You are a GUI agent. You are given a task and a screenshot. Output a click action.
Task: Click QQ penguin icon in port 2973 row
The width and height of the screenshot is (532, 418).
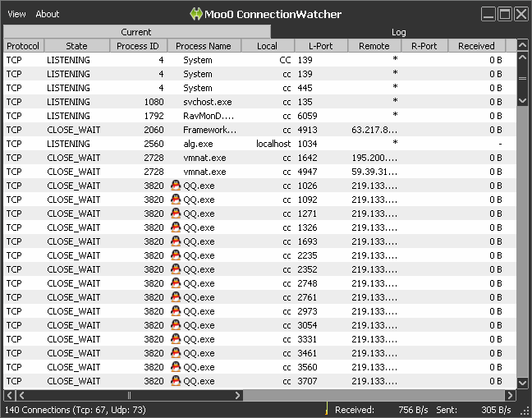(176, 310)
